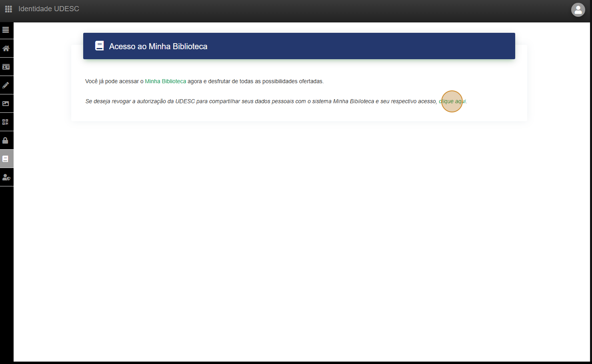592x364 pixels.
Task: Open the user shield privacy sidebar icon
Action: coord(6,177)
